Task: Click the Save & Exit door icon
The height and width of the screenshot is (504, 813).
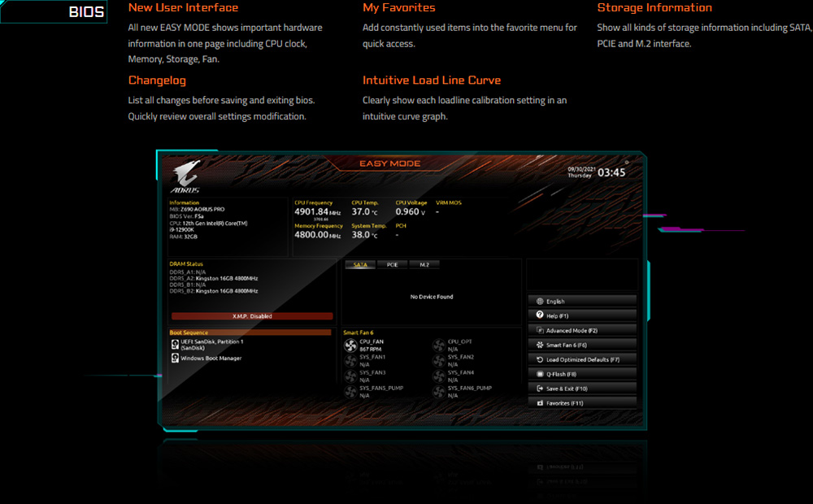Action: pos(540,389)
